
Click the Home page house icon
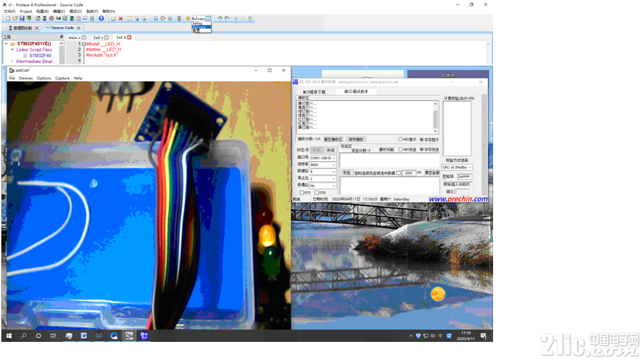click(38, 19)
